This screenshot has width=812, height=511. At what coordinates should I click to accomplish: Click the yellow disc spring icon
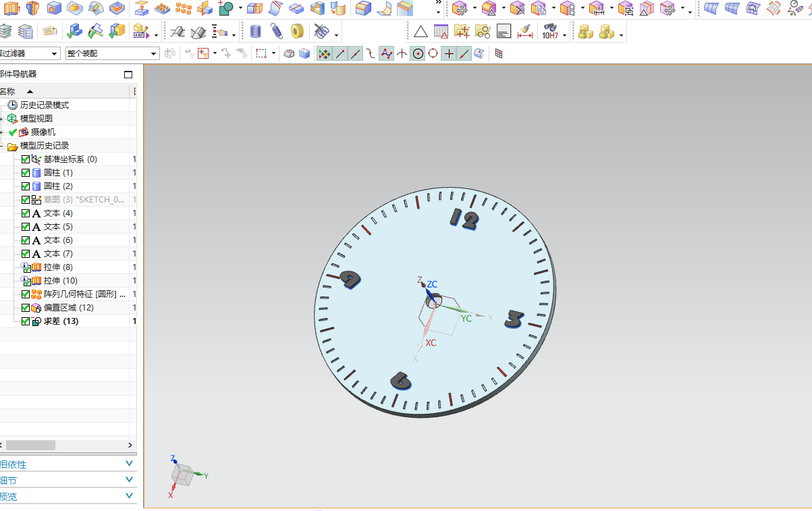coord(298,31)
